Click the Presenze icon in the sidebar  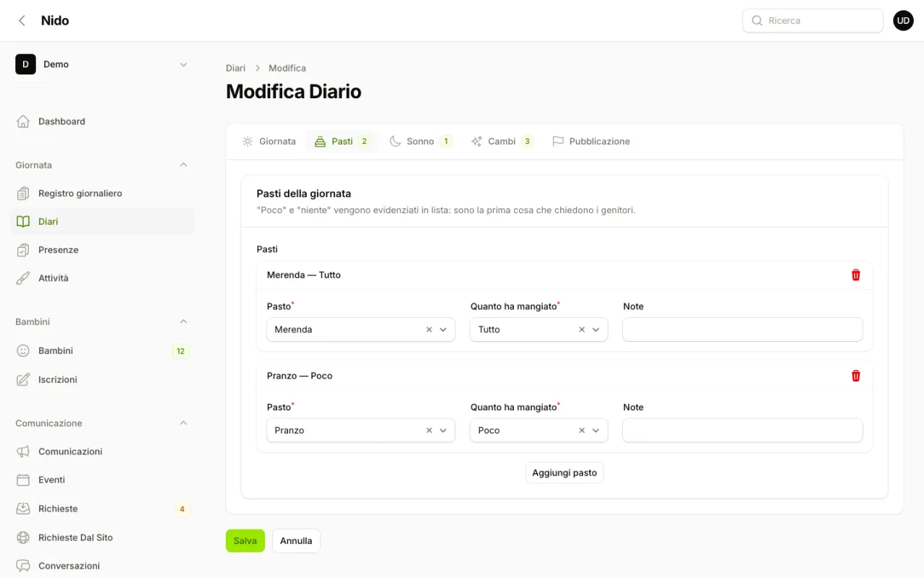(x=23, y=250)
